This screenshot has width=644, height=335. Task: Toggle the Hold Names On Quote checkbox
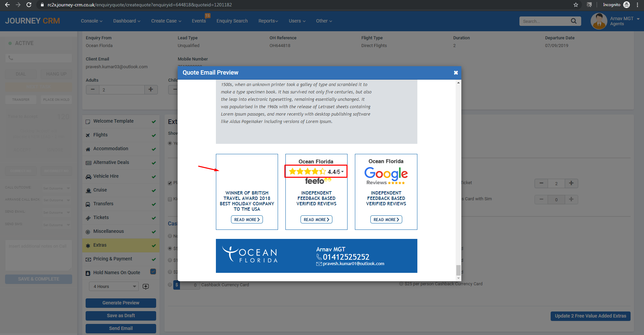[x=153, y=271]
